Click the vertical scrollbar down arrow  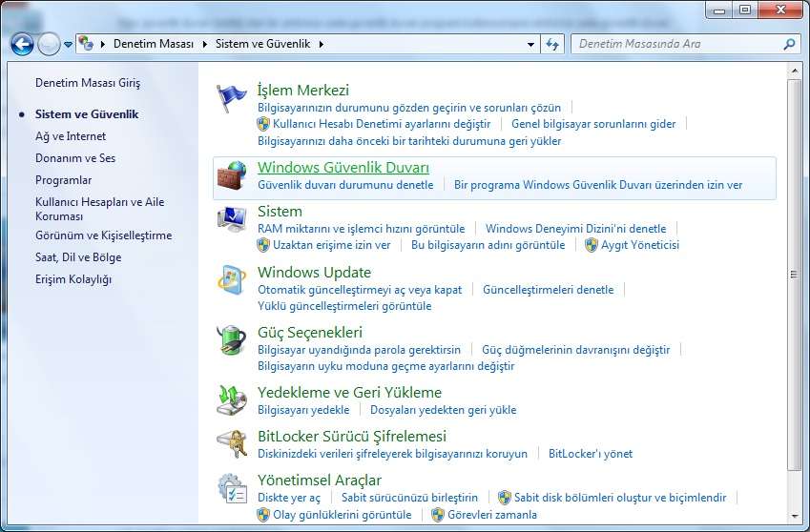pyautogui.click(x=794, y=516)
